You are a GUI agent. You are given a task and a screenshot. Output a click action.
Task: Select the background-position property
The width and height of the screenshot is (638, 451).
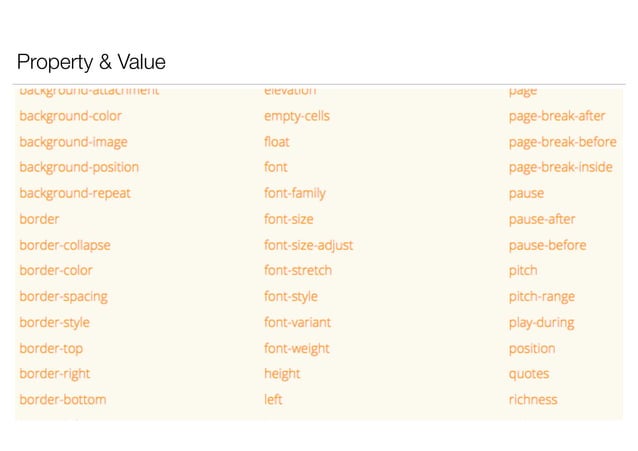(79, 167)
